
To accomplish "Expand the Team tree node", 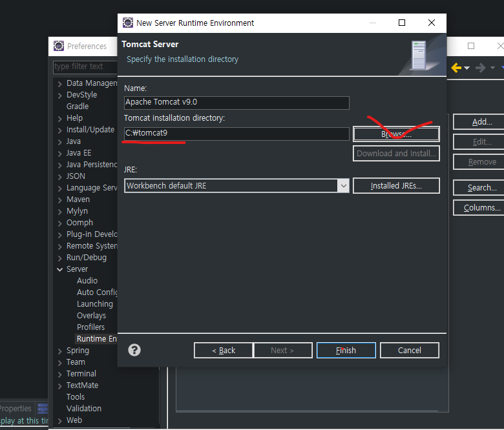I will (x=60, y=363).
